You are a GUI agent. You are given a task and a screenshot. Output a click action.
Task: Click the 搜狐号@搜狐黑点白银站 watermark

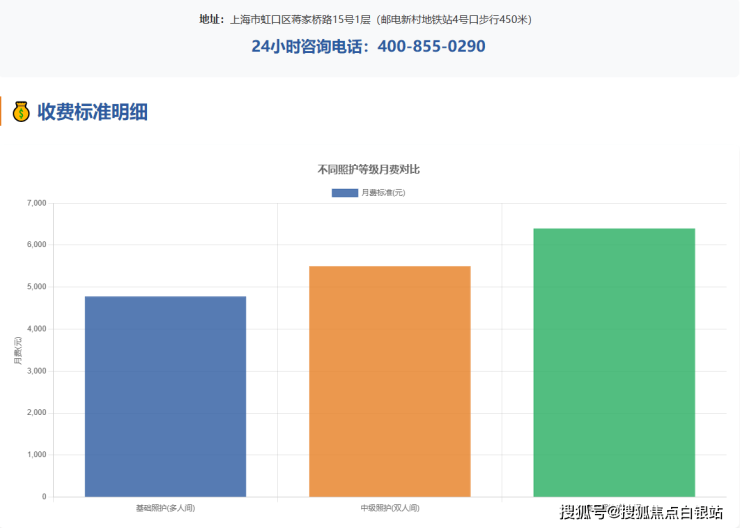click(x=641, y=513)
